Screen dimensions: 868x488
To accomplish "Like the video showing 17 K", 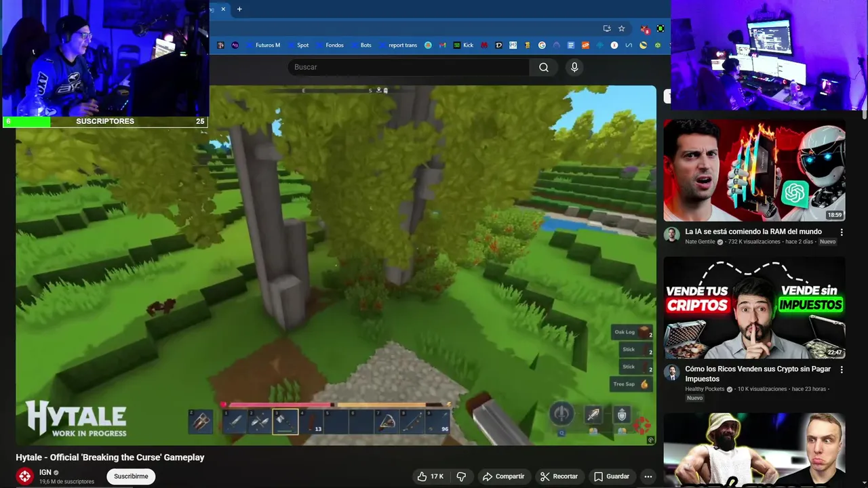I will click(x=430, y=476).
